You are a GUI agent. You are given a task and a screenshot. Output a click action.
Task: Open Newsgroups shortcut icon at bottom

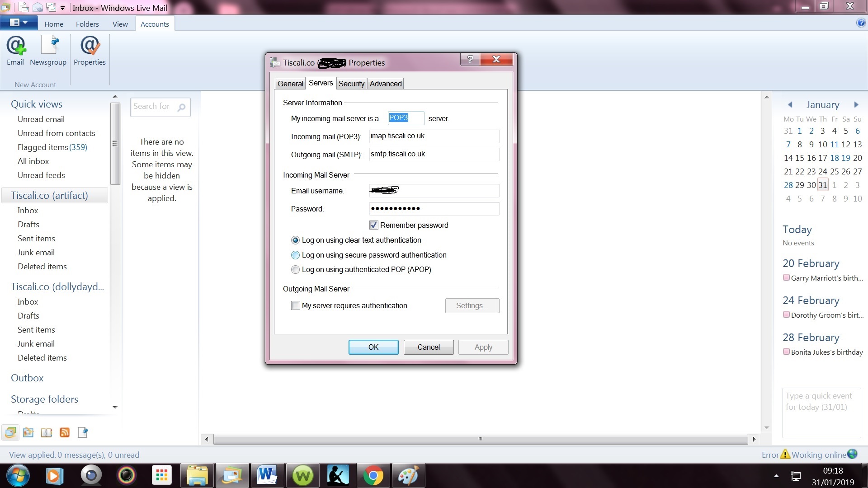83,432
